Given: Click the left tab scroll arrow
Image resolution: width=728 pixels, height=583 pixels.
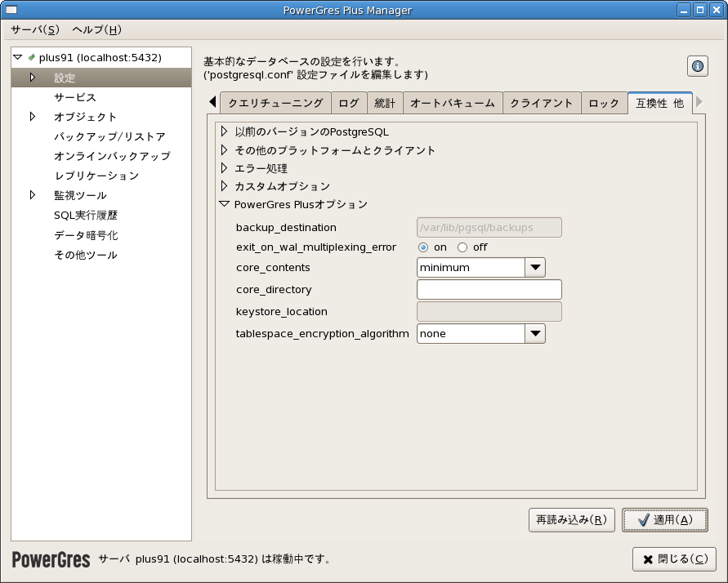Looking at the screenshot, I should pyautogui.click(x=211, y=103).
